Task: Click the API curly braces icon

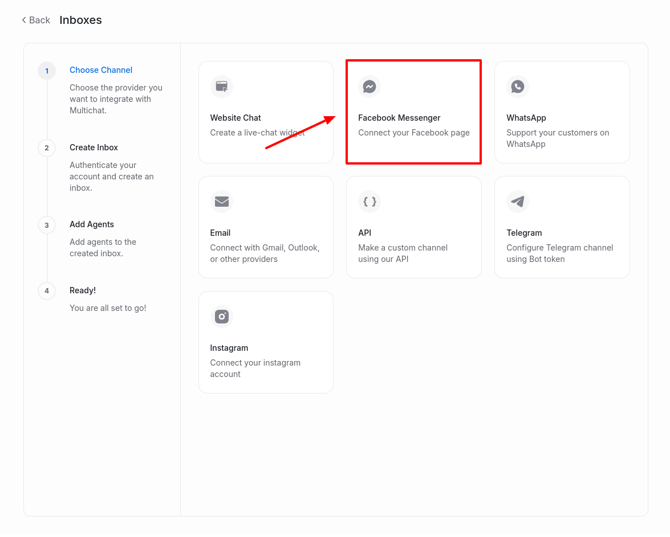Action: tap(370, 202)
